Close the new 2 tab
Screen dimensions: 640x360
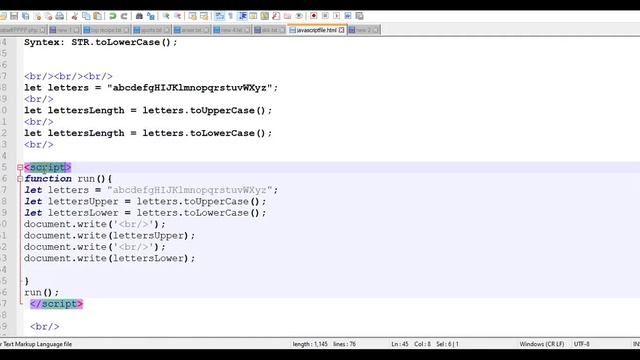point(376,30)
